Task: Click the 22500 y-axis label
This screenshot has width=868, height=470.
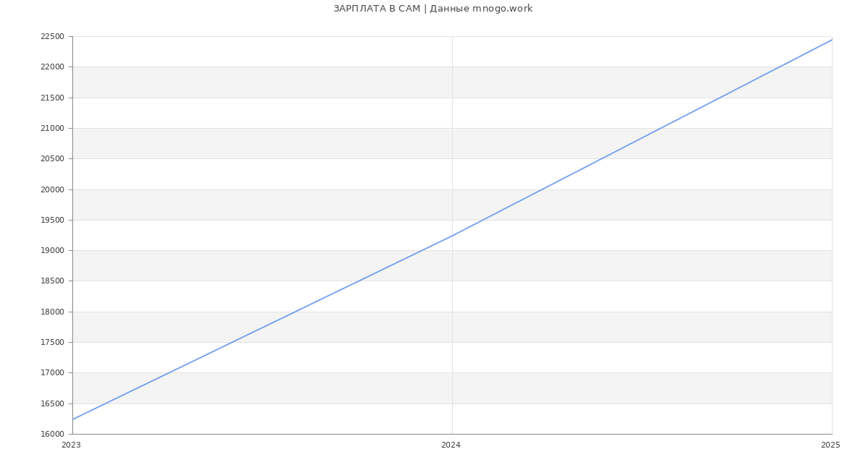Action: [52, 37]
